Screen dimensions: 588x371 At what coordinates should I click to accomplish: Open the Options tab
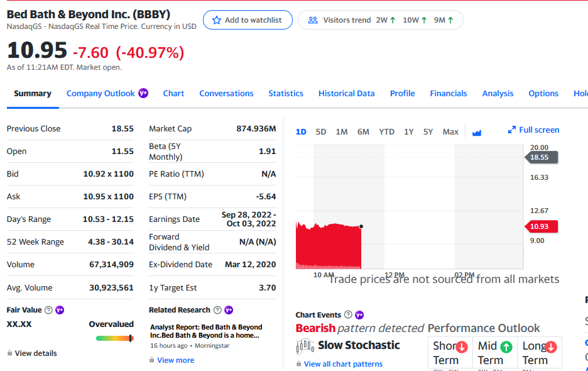543,94
